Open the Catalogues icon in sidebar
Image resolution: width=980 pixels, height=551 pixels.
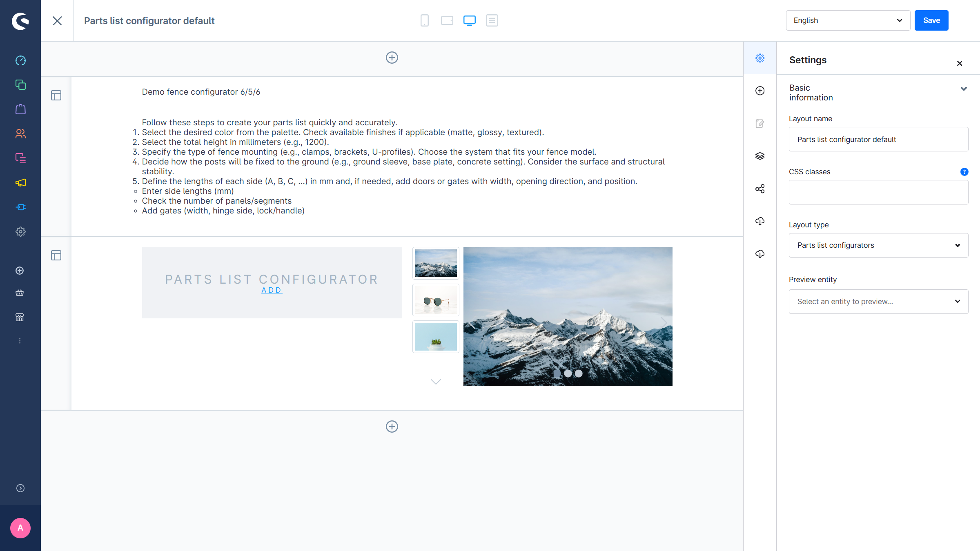20,84
